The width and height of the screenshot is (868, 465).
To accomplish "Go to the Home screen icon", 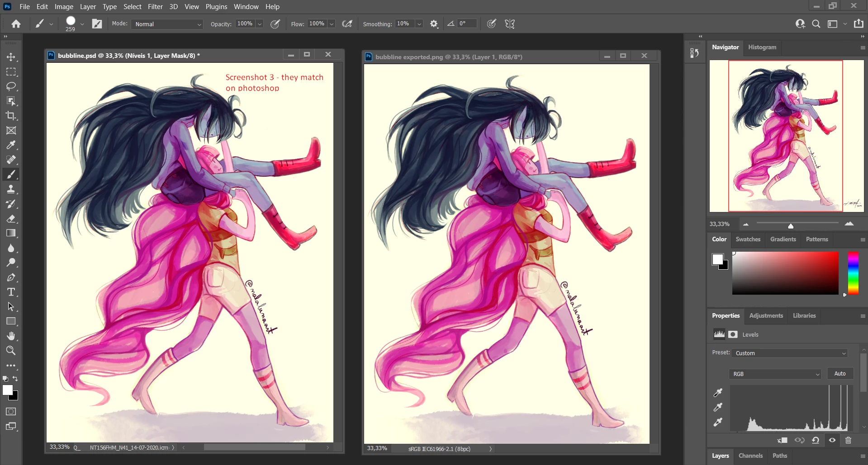I will (x=16, y=24).
